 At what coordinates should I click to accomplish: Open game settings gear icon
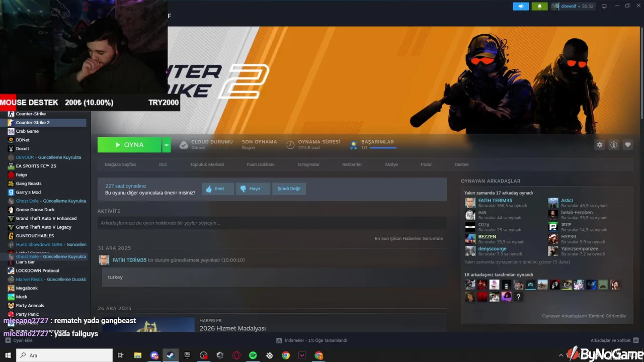pyautogui.click(x=599, y=145)
